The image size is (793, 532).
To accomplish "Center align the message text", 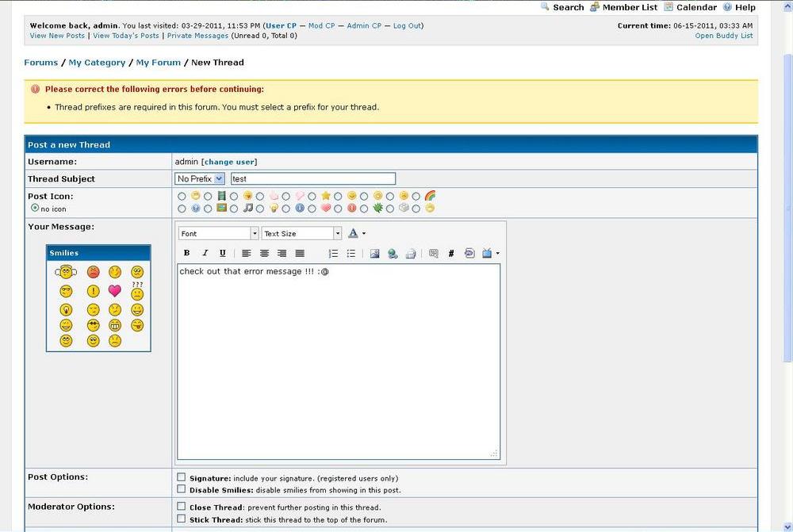I will pyautogui.click(x=264, y=254).
